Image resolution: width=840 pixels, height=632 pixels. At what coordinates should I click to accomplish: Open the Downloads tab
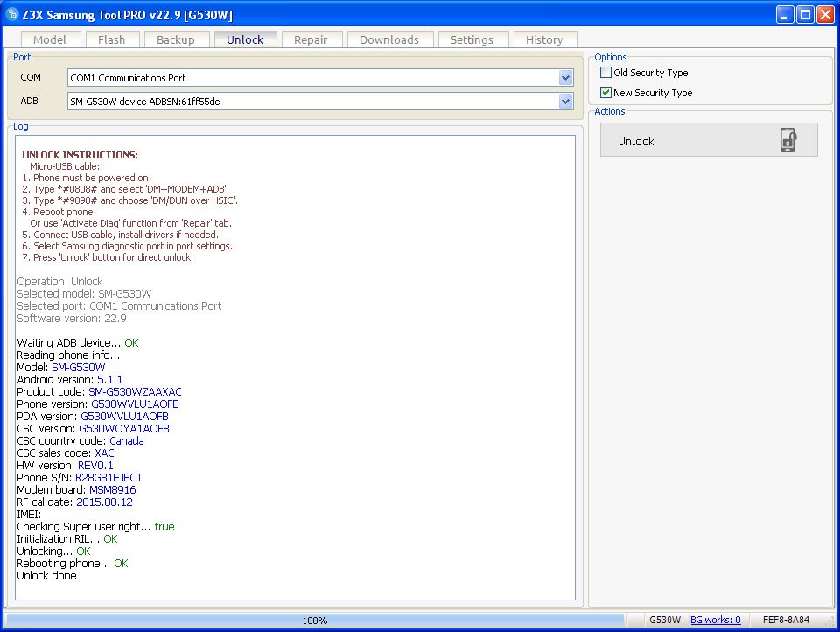pyautogui.click(x=389, y=39)
